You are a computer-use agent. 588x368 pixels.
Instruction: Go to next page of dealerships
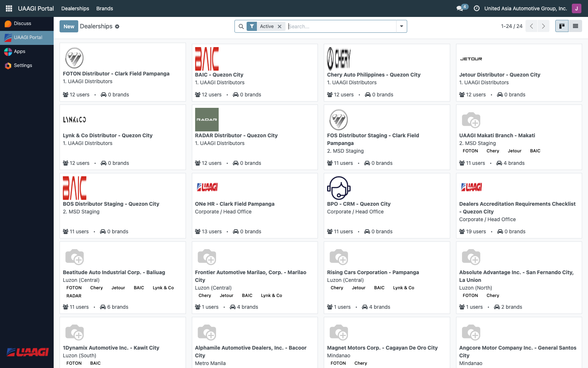point(544,26)
